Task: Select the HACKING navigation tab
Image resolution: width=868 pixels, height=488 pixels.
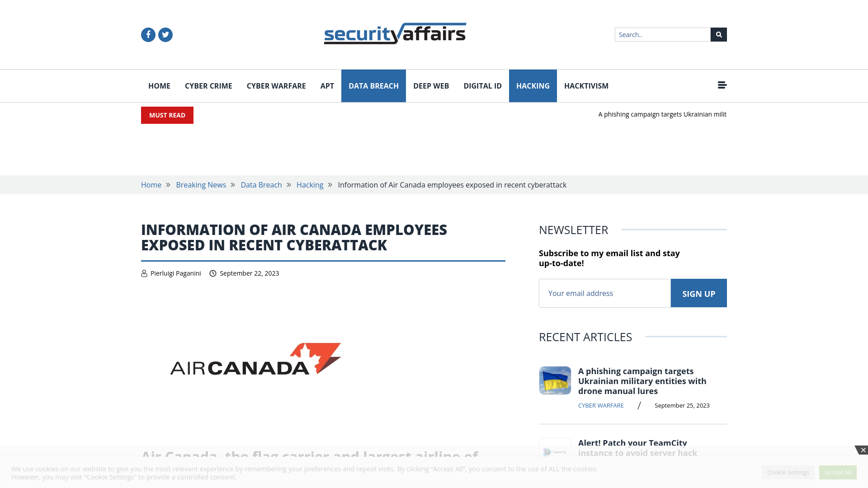Action: (x=533, y=85)
